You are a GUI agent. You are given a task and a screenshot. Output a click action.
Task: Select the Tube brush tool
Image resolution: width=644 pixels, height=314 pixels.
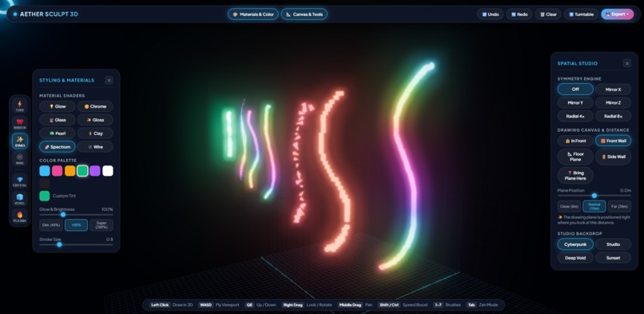[x=20, y=106]
